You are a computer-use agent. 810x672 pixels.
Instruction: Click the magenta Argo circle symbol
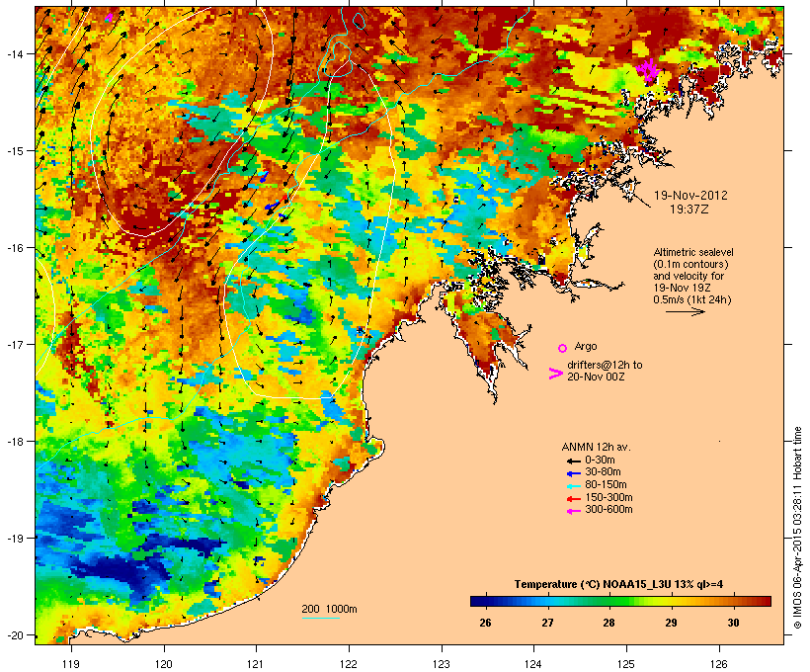[562, 348]
